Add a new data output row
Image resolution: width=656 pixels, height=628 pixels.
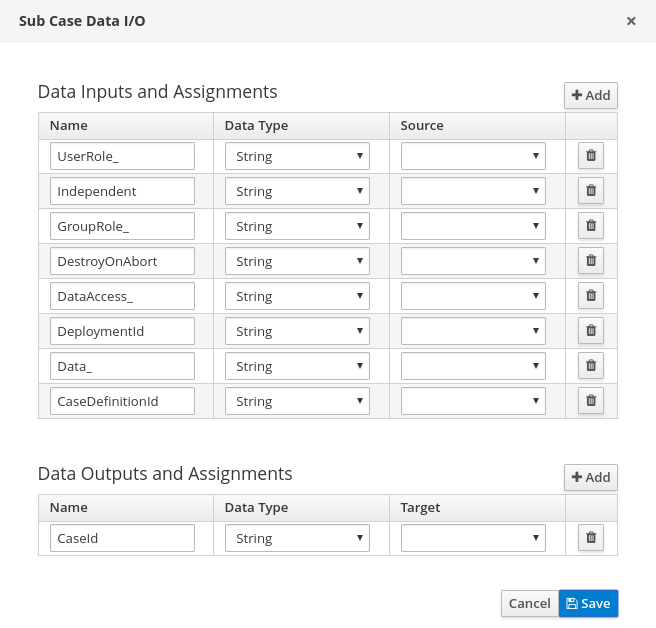coord(590,477)
